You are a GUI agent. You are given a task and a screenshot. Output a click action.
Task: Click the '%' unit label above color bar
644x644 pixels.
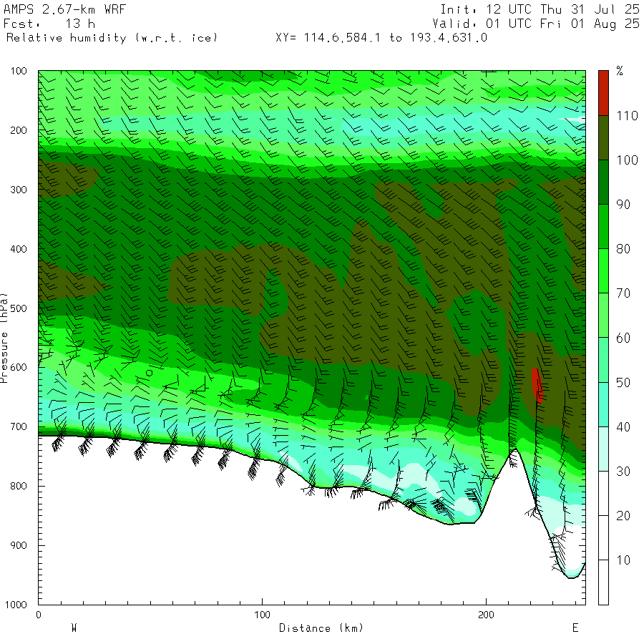(620, 71)
